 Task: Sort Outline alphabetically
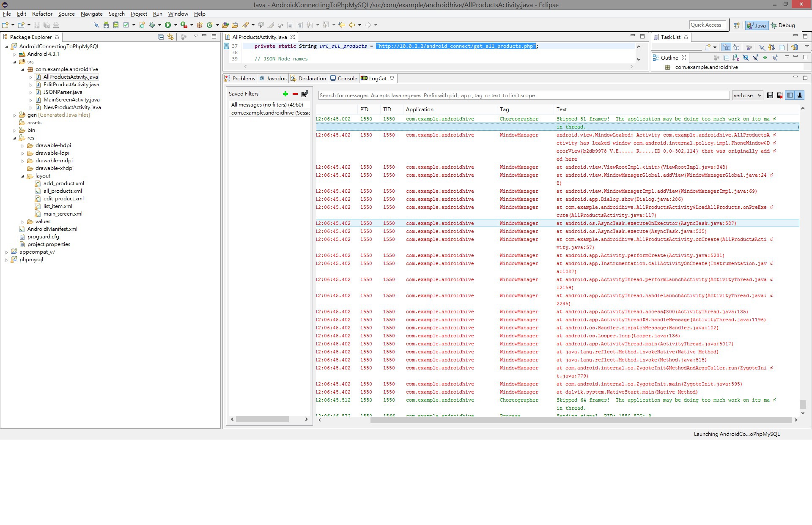[736, 58]
